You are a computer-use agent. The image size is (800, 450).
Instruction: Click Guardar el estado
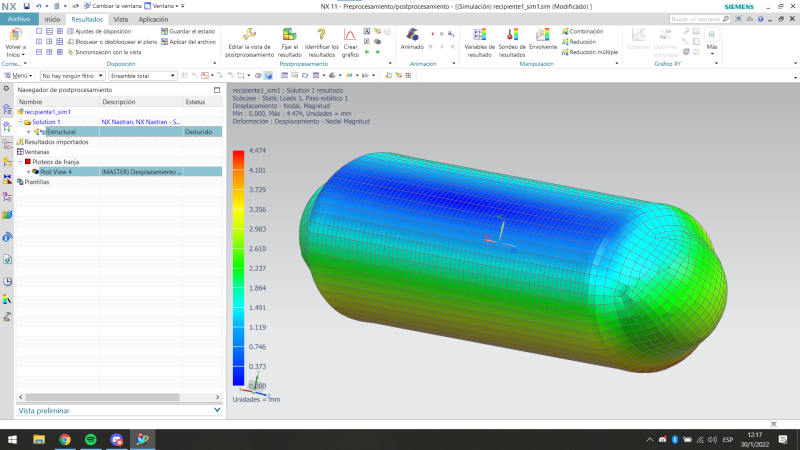coord(188,31)
